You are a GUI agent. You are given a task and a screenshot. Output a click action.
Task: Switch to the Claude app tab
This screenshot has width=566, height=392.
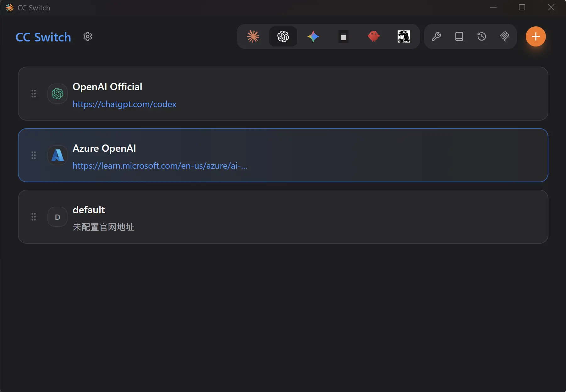pos(253,36)
